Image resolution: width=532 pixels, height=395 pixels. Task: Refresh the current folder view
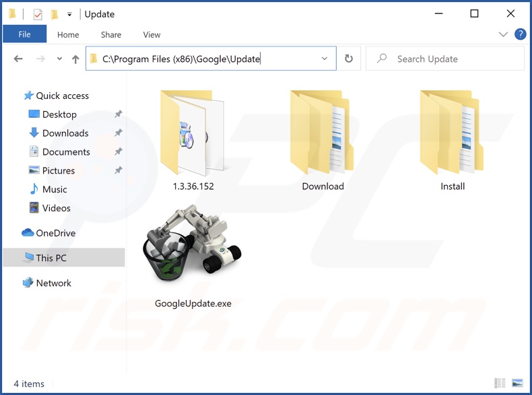(348, 59)
